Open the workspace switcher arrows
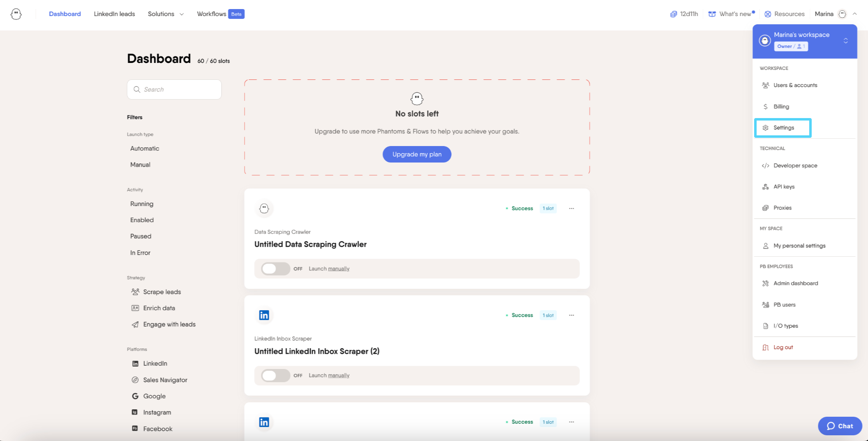The width and height of the screenshot is (868, 441). [x=846, y=41]
